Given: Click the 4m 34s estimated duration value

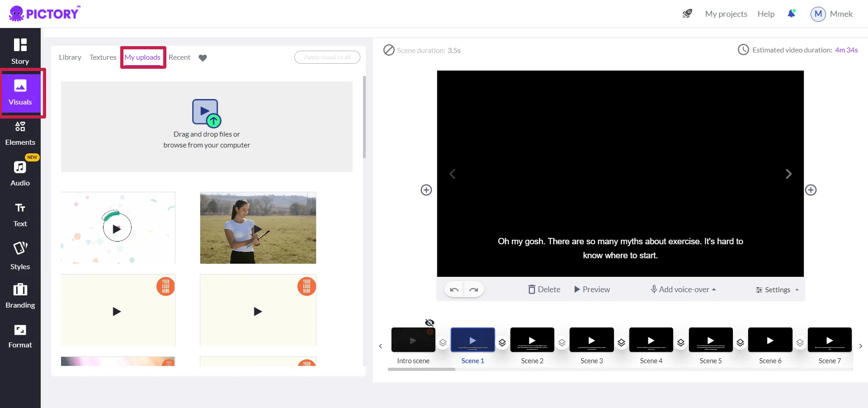Looking at the screenshot, I should tap(846, 50).
